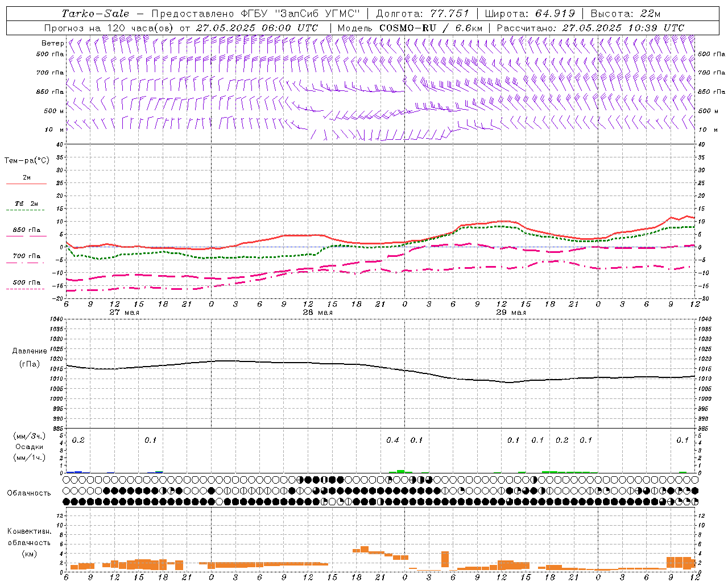Viewport: 728px width, 582px height.
Task: Click the 'Модель COSMO-RU / 6.6км' label
Action: pos(410,28)
